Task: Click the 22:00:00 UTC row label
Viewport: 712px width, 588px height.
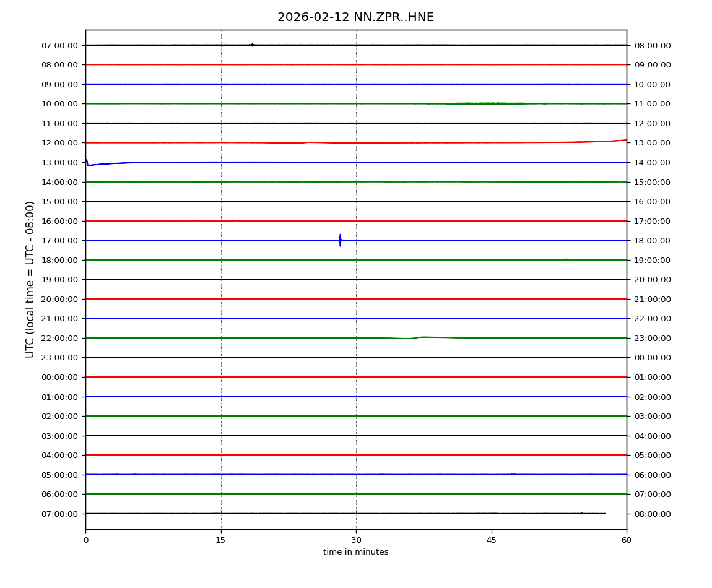Action: tap(60, 338)
